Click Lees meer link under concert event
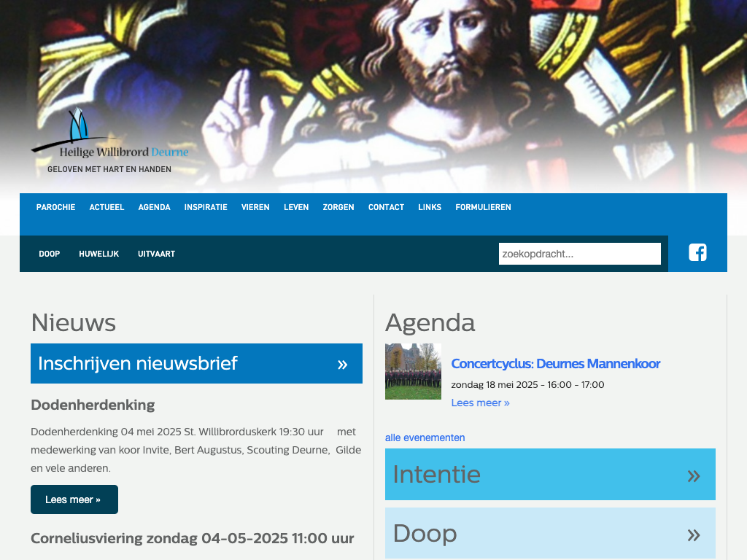 point(480,402)
